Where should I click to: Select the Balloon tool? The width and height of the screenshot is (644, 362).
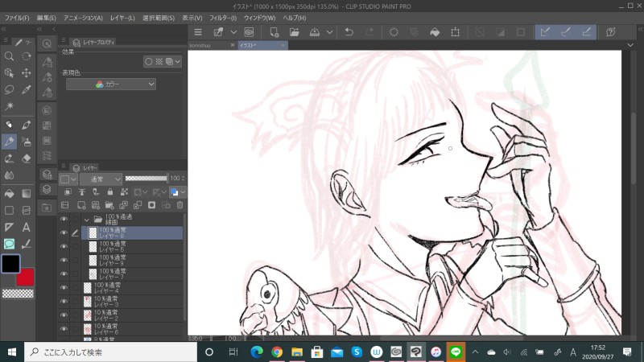tap(9, 244)
